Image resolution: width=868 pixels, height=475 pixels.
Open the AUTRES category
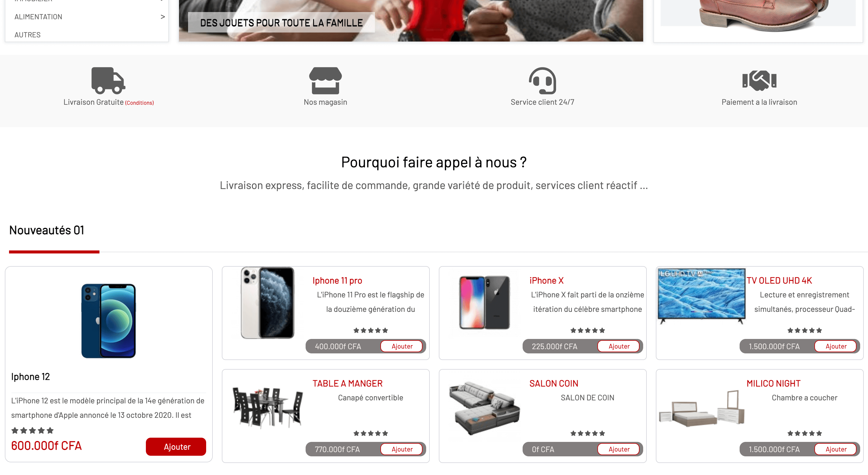[27, 35]
